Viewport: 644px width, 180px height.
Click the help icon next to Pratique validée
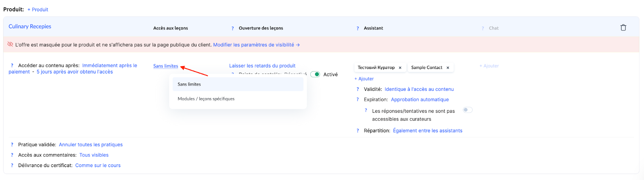click(12, 144)
